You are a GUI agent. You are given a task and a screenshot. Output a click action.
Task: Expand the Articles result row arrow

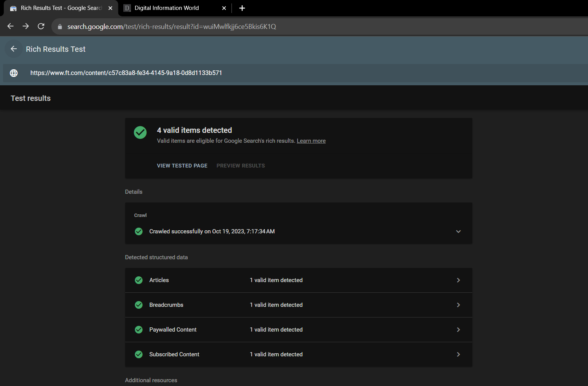458,280
